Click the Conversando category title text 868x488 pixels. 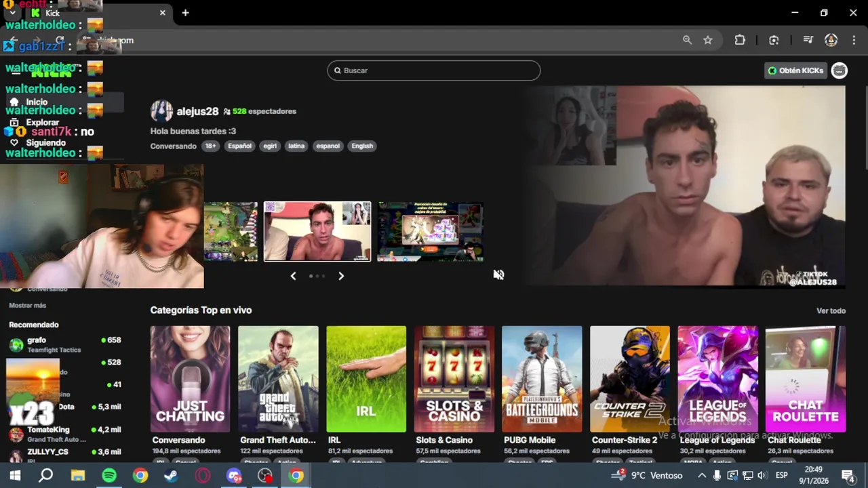coord(178,440)
